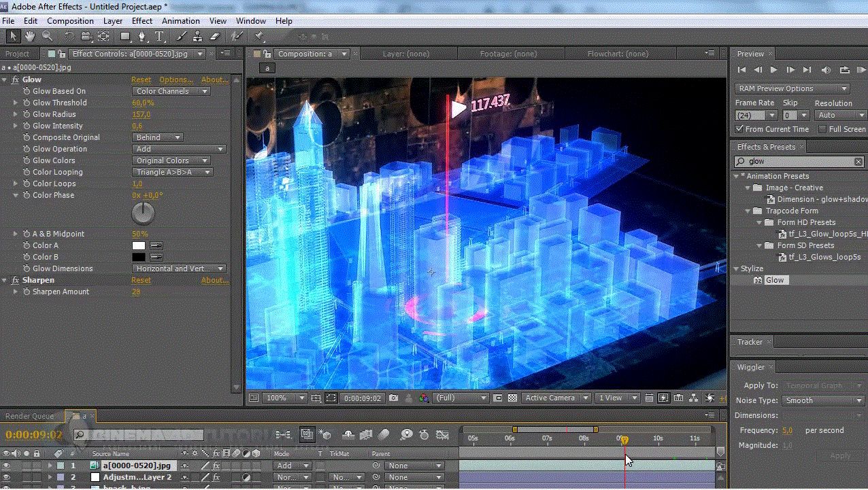Screen dimensions: 868x490
Task: Hide the Adjustment Layer 2 eye
Action: pos(7,478)
